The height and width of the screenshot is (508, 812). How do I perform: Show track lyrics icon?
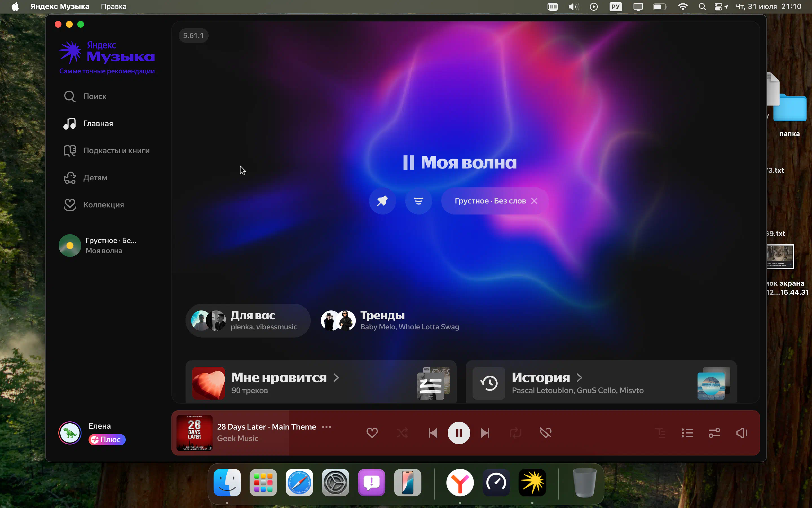tap(660, 433)
